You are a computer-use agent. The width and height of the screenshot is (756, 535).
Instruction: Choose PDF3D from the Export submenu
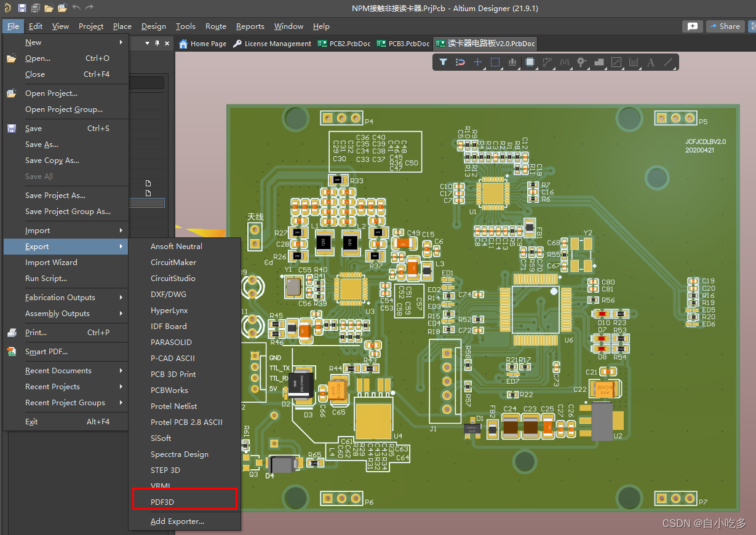coord(162,502)
